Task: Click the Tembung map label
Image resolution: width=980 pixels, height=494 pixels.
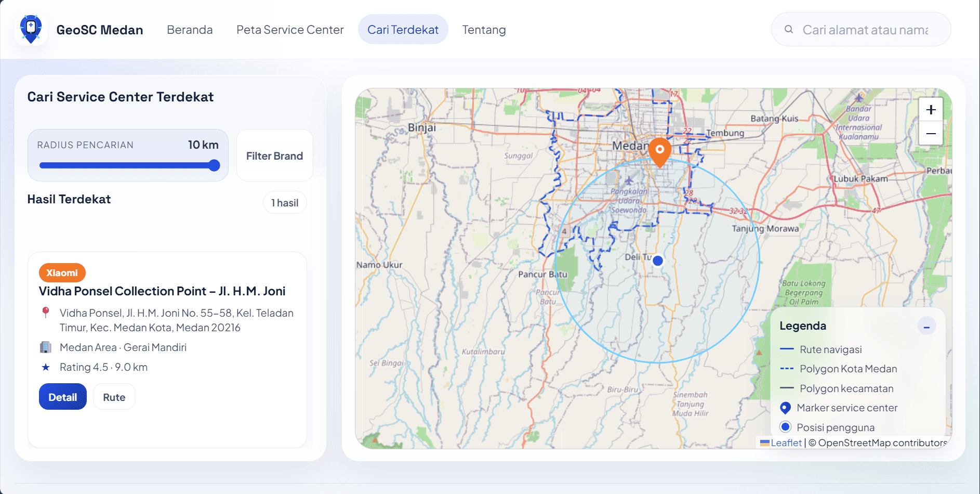Action: point(725,133)
